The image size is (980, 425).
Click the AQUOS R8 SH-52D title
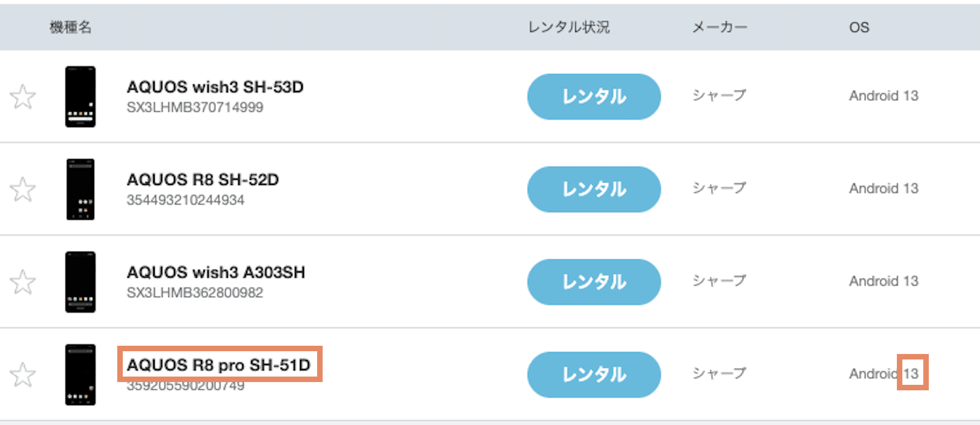click(203, 179)
